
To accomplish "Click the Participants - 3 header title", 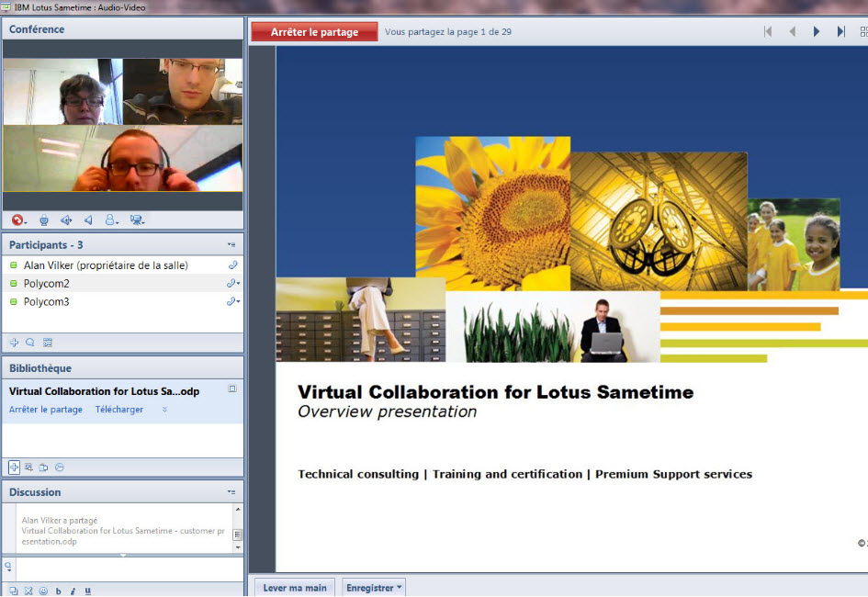I will click(x=46, y=244).
